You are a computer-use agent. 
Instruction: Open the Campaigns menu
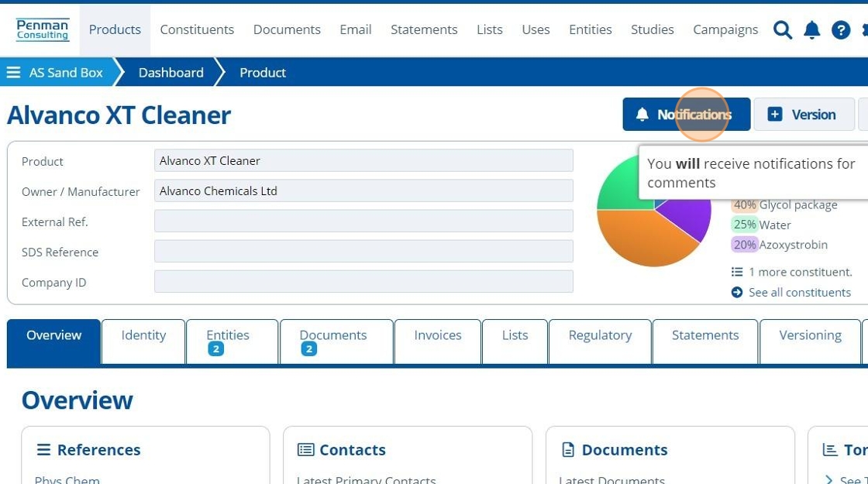725,29
